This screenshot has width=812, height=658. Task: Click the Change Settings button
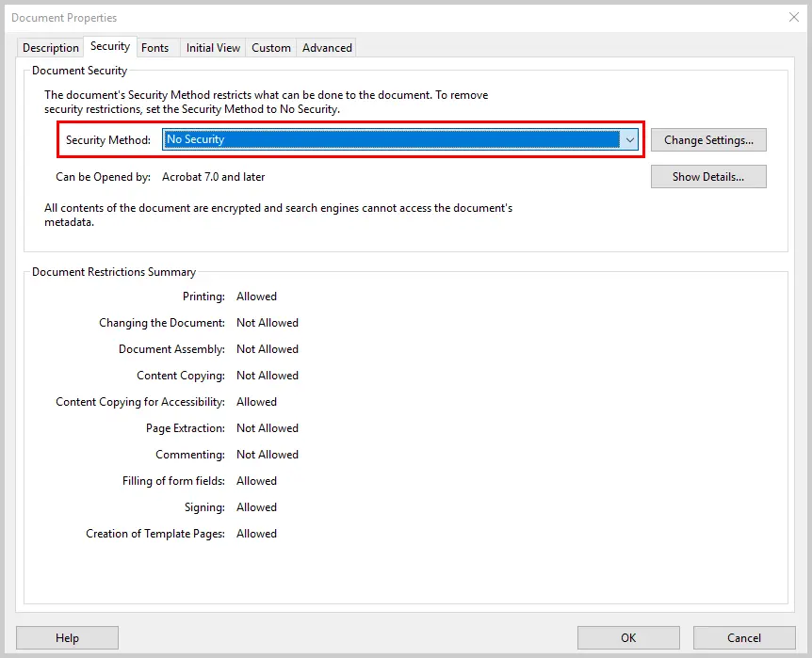708,139
